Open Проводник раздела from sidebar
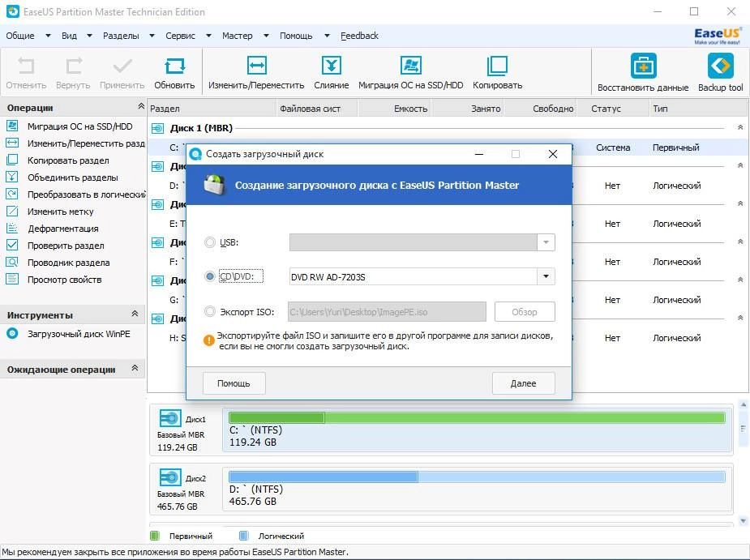The width and height of the screenshot is (750, 560). 68,263
